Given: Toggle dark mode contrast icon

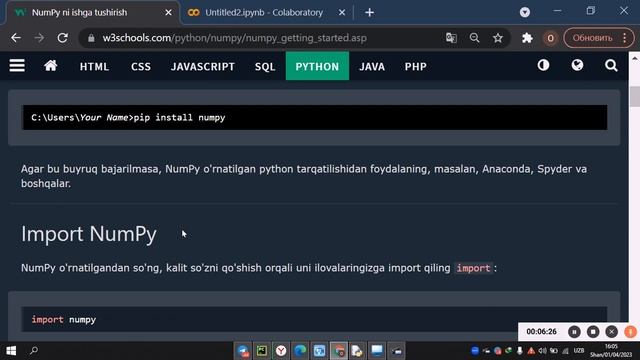Looking at the screenshot, I should click(543, 65).
